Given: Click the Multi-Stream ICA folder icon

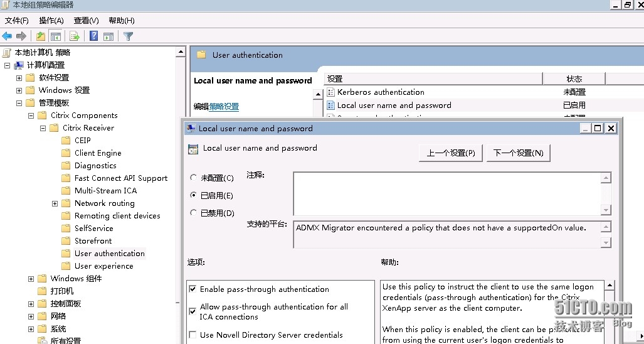Looking at the screenshot, I should [x=66, y=191].
